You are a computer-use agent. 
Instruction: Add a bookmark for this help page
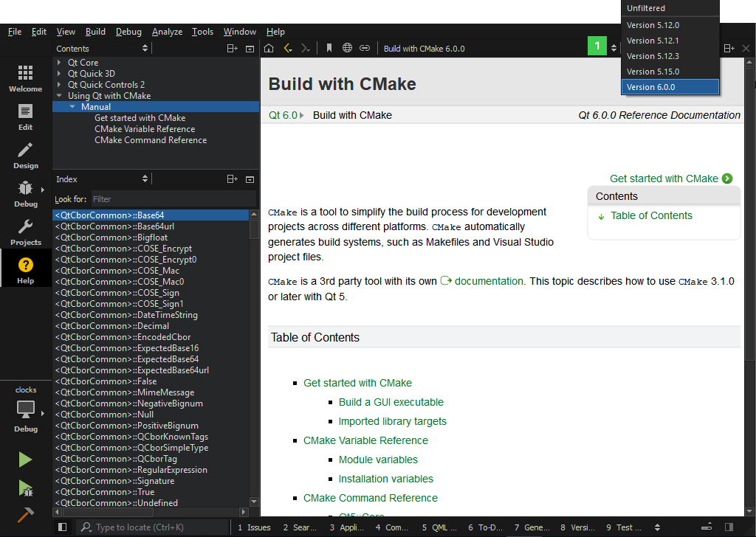[x=329, y=49]
